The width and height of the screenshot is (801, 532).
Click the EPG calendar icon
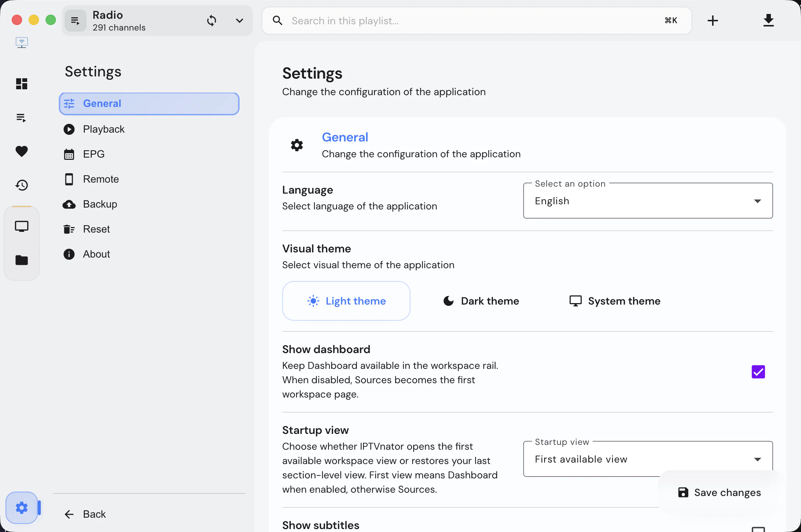click(69, 154)
